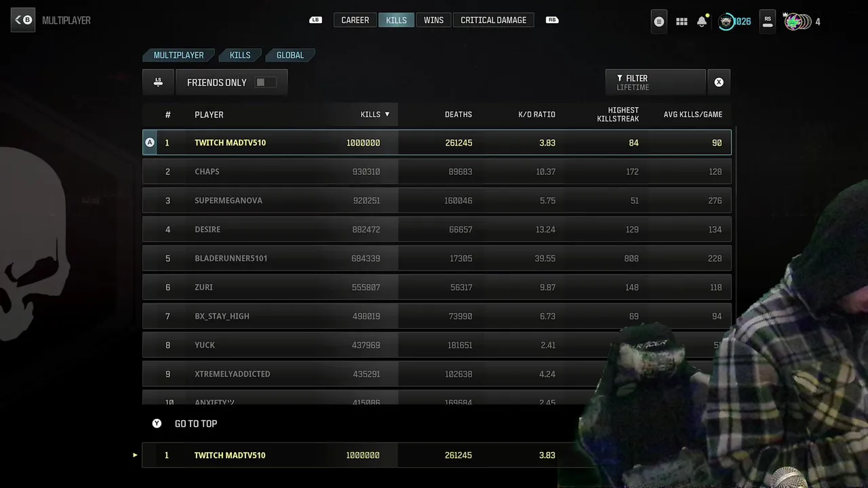Image resolution: width=868 pixels, height=488 pixels.
Task: Switch to the Kills tab
Action: pyautogui.click(x=396, y=20)
